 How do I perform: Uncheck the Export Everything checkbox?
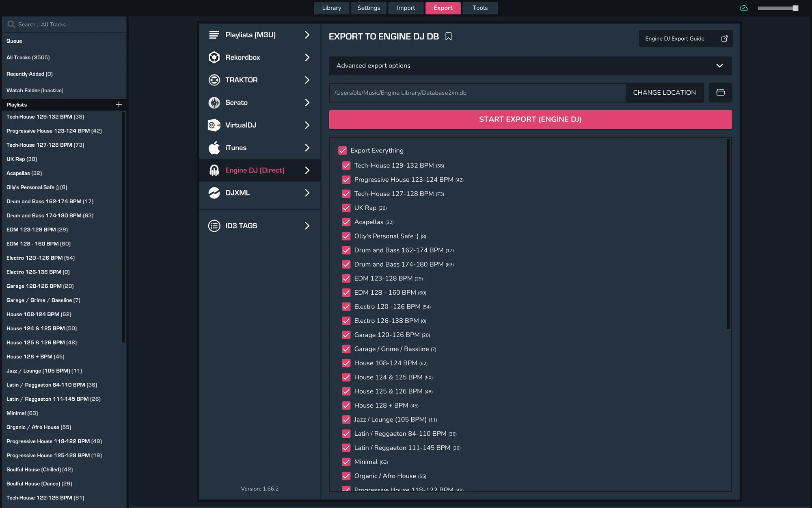(x=343, y=151)
